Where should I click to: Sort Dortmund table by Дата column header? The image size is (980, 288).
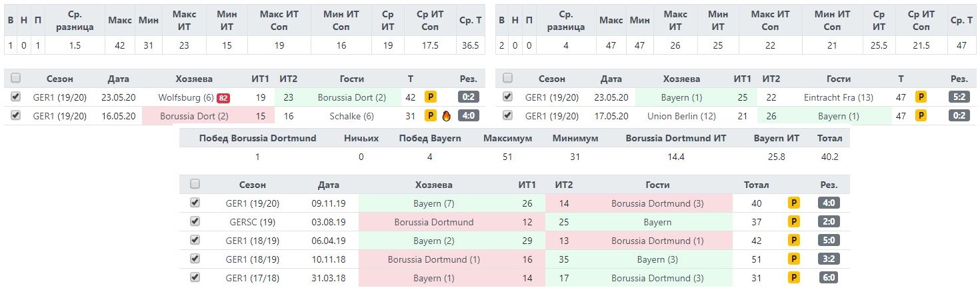point(119,79)
